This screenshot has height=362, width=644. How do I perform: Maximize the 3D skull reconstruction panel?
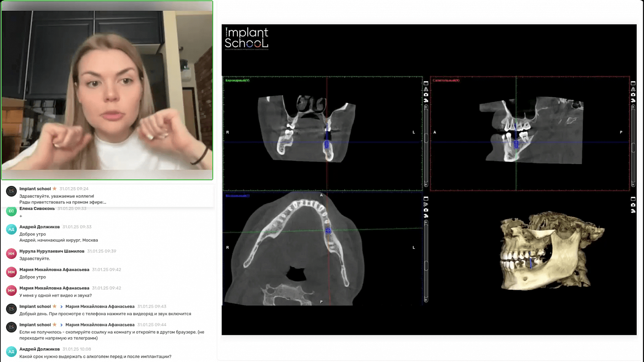pyautogui.click(x=633, y=199)
